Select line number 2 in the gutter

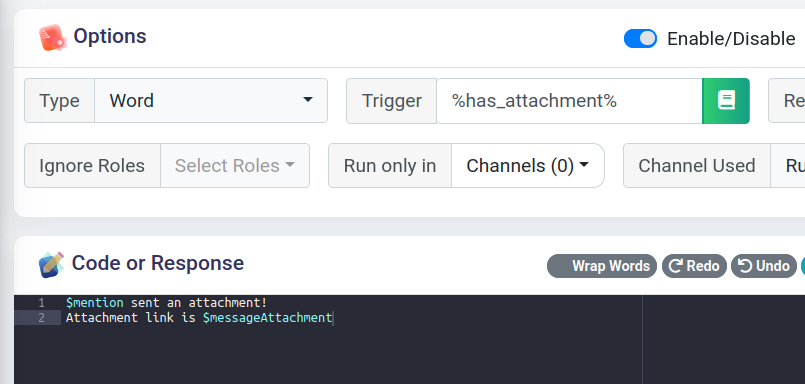42,318
